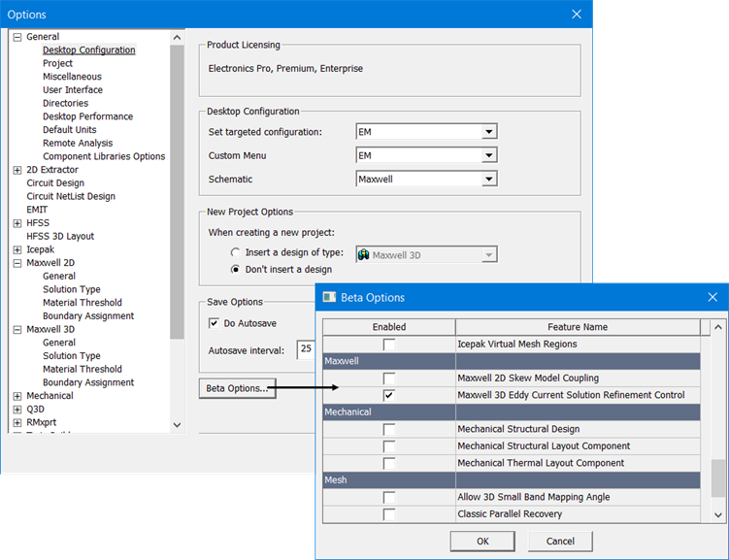Click the Mechanical group header row
Screen dimensions: 729x560
point(512,412)
